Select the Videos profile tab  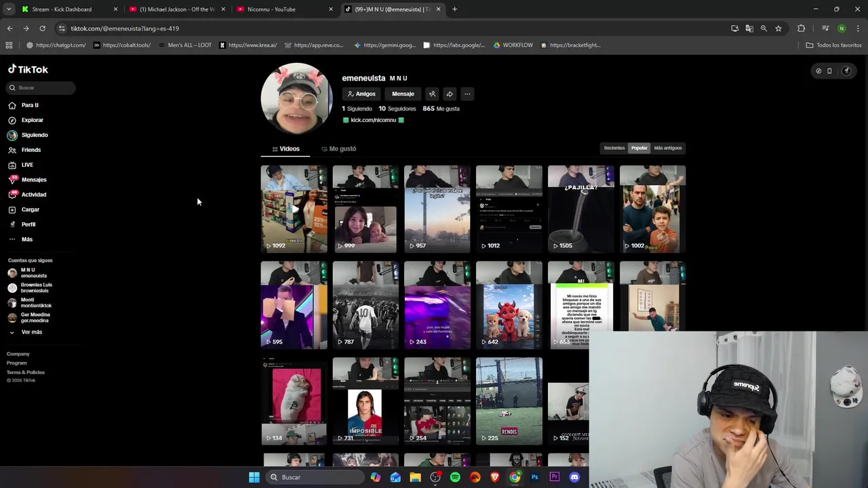coord(285,148)
